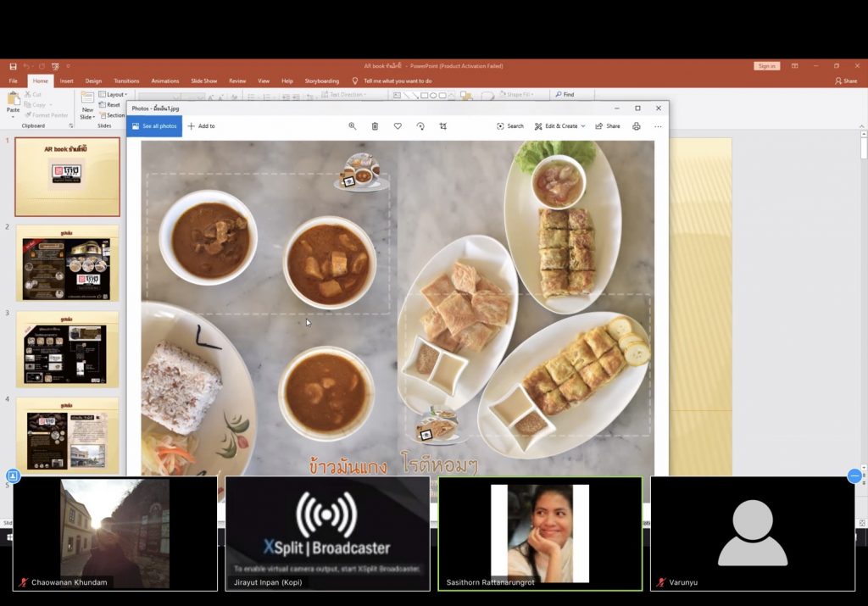
Task: Select slide 2 thumbnail in the slide panel
Action: coord(67,263)
